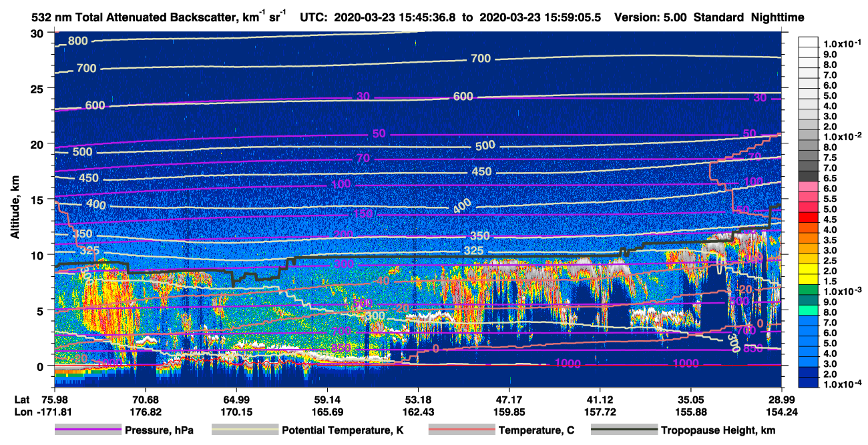This screenshot has width=868, height=445.
Task: Click the 'Lon' row label
Action: 22,411
